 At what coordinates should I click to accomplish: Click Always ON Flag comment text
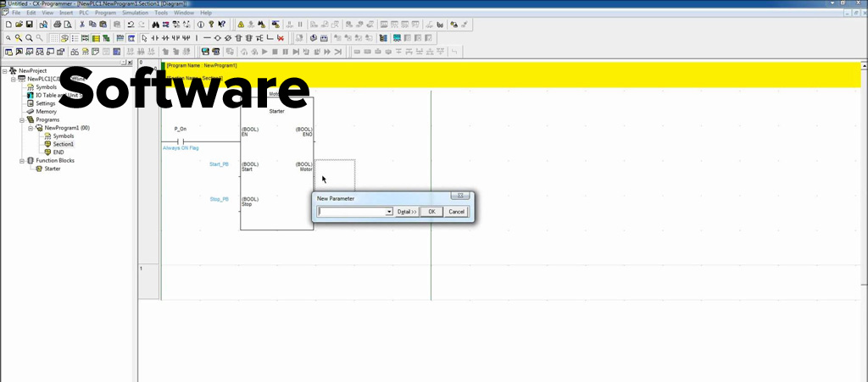point(181,148)
